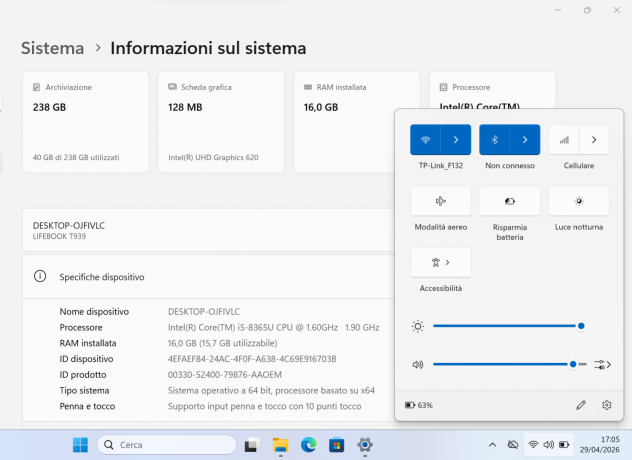This screenshot has height=460, width=632.
Task: Click the 63% battery indicator
Action: 419,405
